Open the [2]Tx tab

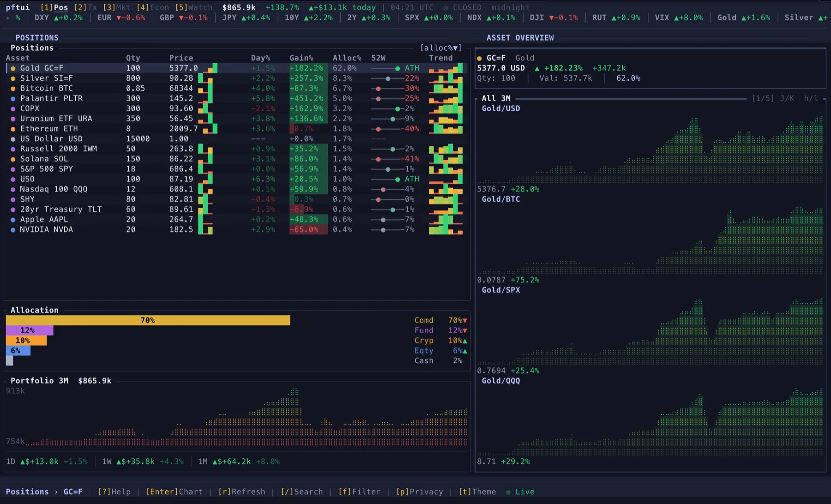click(x=85, y=7)
